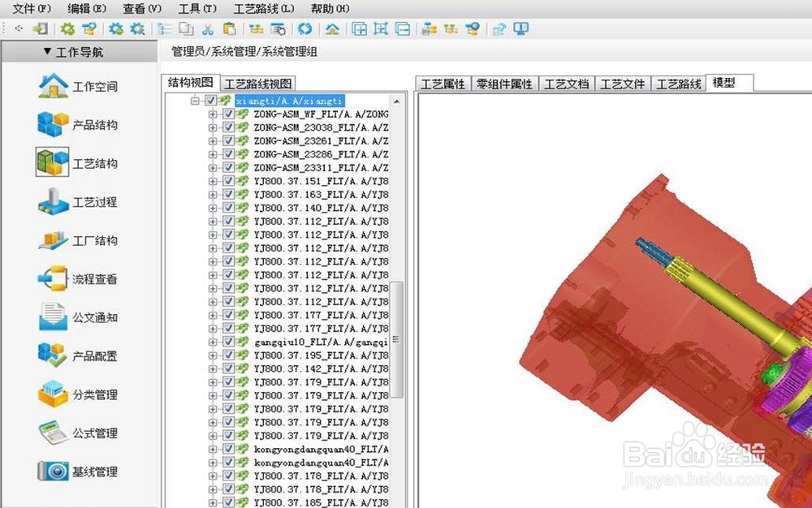Viewport: 812px width, 508px height.
Task: Open 基线管理 camera icon
Action: [53, 471]
